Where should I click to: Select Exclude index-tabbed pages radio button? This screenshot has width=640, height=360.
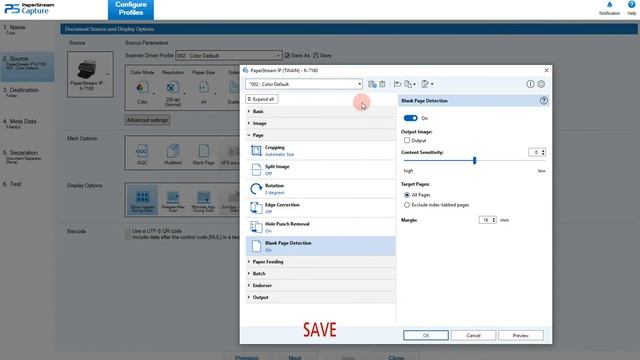click(407, 205)
